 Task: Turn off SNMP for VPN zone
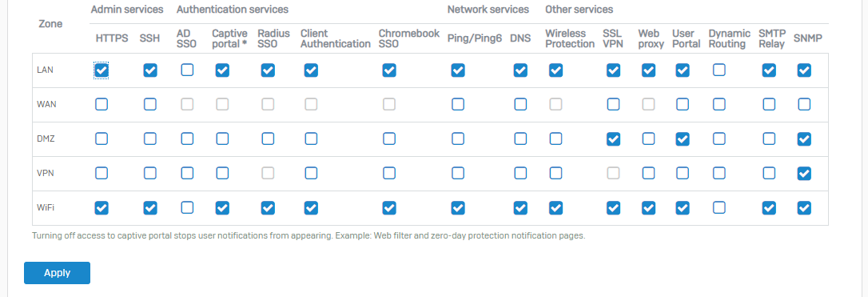(804, 174)
